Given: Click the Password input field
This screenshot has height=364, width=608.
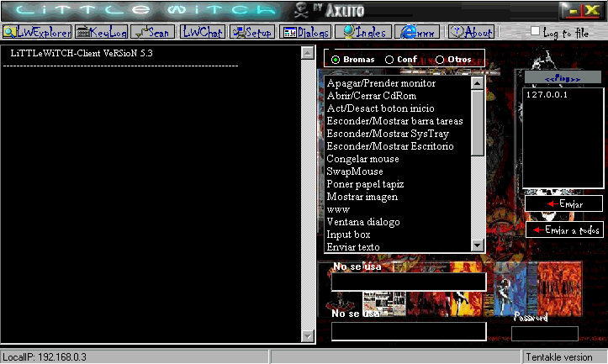Looking at the screenshot, I should [x=545, y=333].
